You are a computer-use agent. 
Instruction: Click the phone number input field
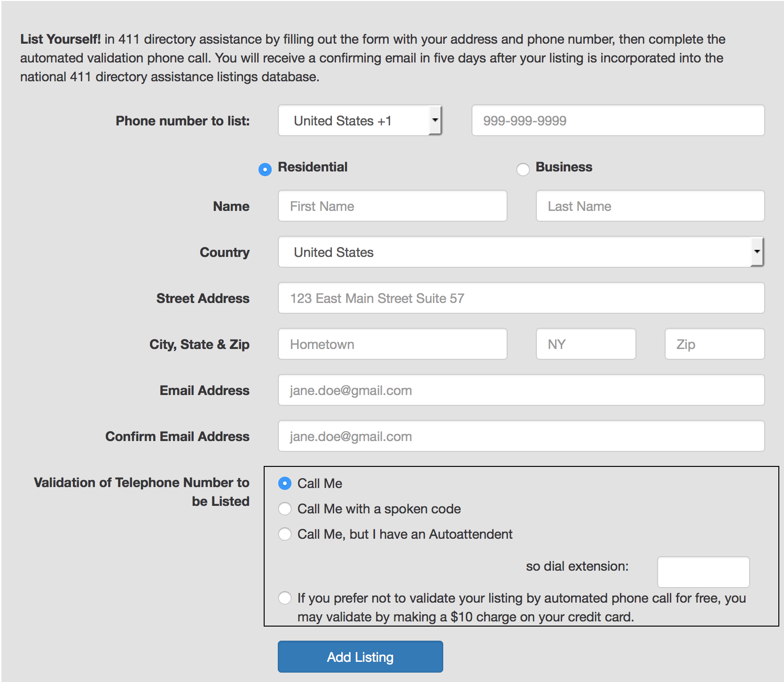618,121
